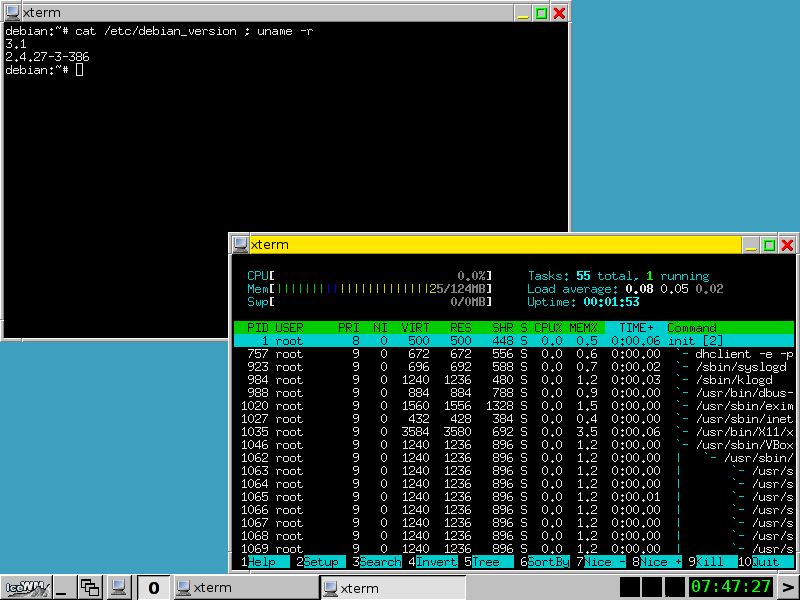800x600 pixels.
Task: Click the kernel version 2.4.27-3-386 line
Action: [47, 57]
